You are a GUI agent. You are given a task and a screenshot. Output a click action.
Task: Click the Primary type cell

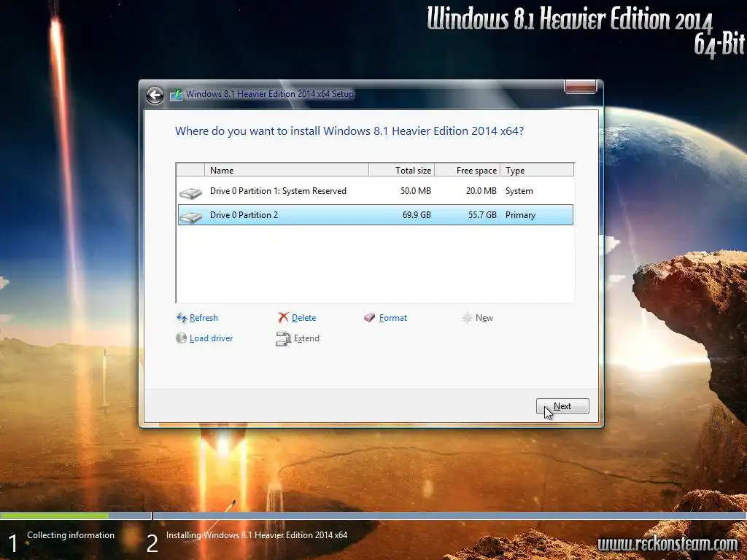[x=520, y=215]
